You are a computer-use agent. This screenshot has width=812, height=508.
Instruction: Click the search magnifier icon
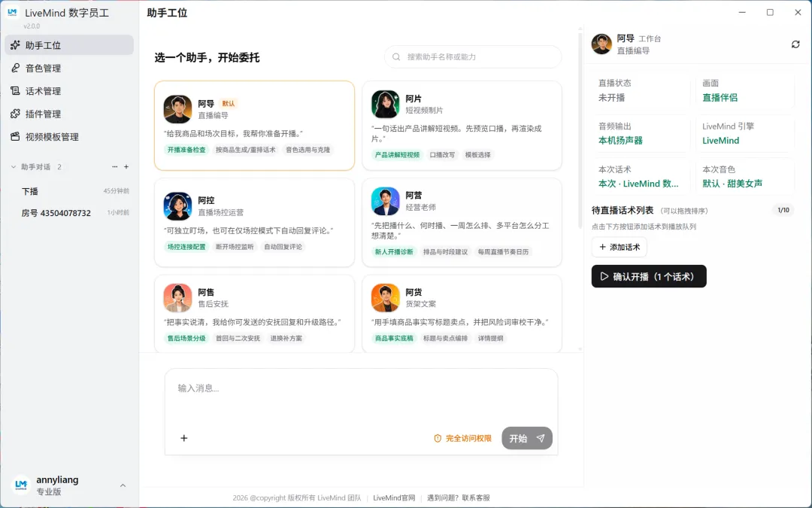pos(396,56)
